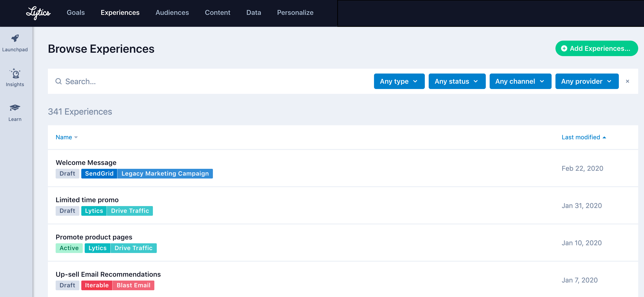The height and width of the screenshot is (297, 644).
Task: Clear filters with the X icon
Action: pos(627,81)
